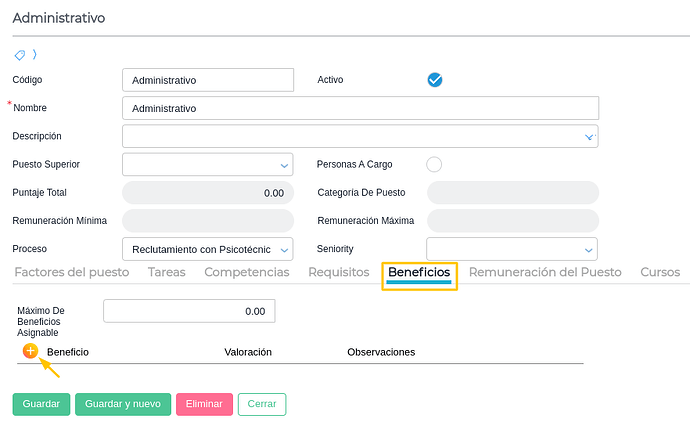Focus the Nombre input field
Image resolution: width=690 pixels, height=432 pixels.
[x=360, y=108]
